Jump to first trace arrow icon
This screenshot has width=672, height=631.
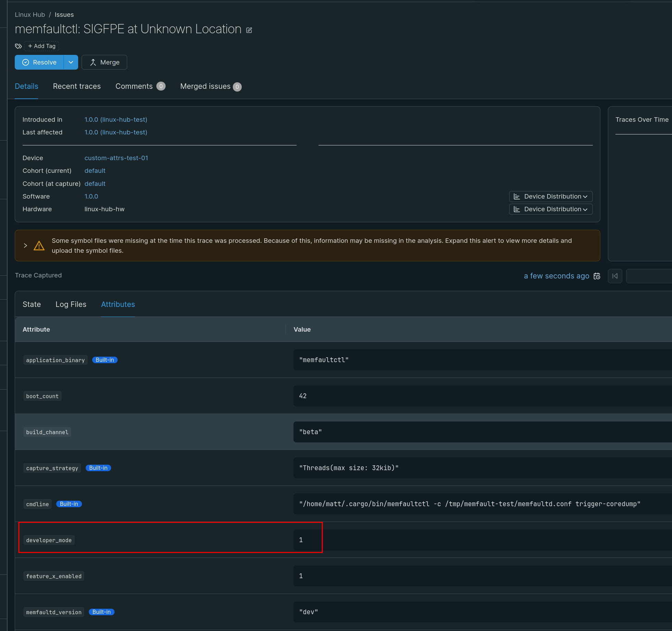click(x=615, y=276)
